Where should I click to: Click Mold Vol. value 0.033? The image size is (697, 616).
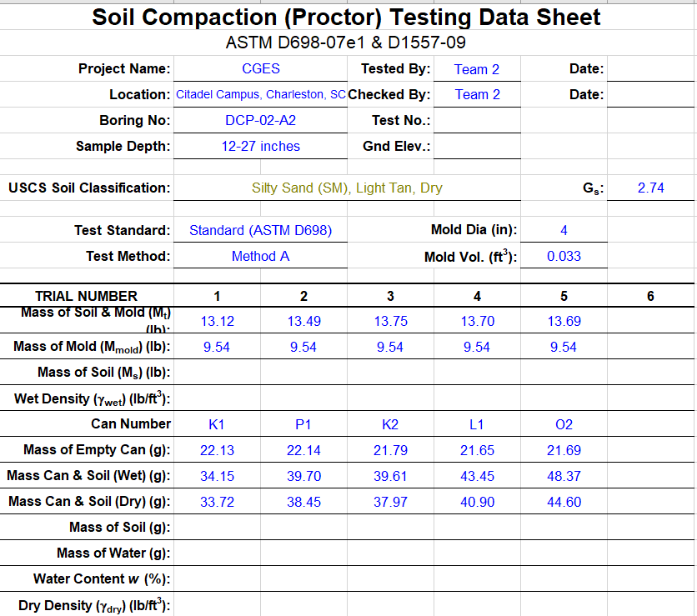pos(564,256)
